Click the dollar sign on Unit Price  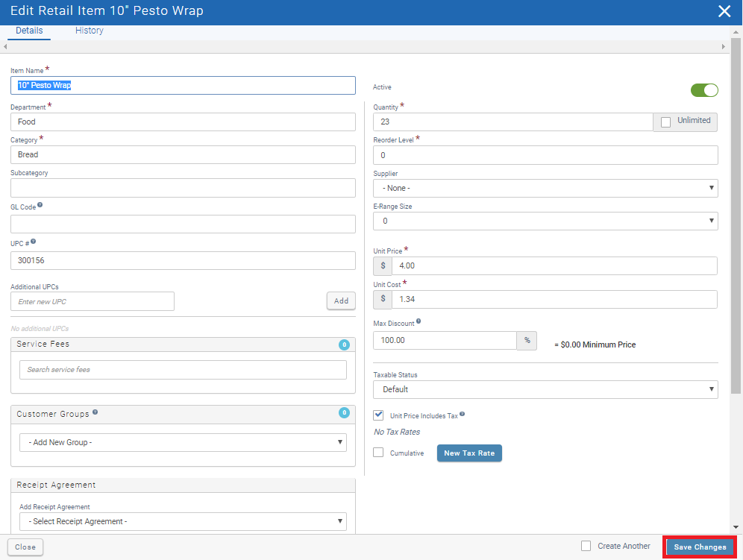click(x=382, y=265)
